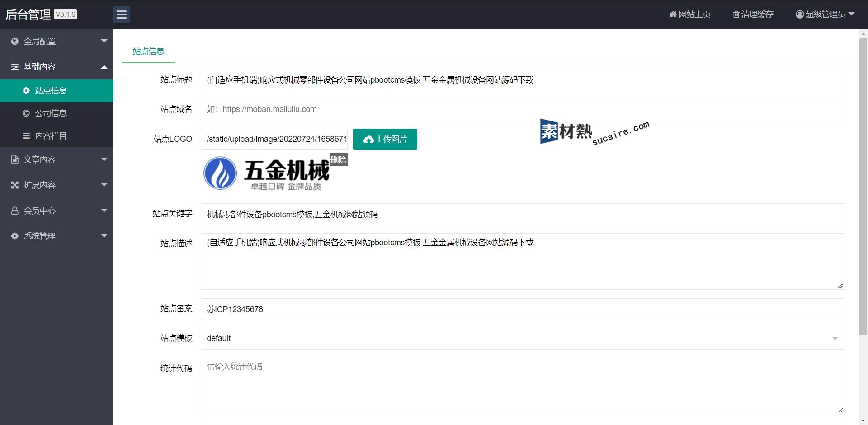Focus the 站点描述 textarea
868x425 pixels.
pos(522,261)
